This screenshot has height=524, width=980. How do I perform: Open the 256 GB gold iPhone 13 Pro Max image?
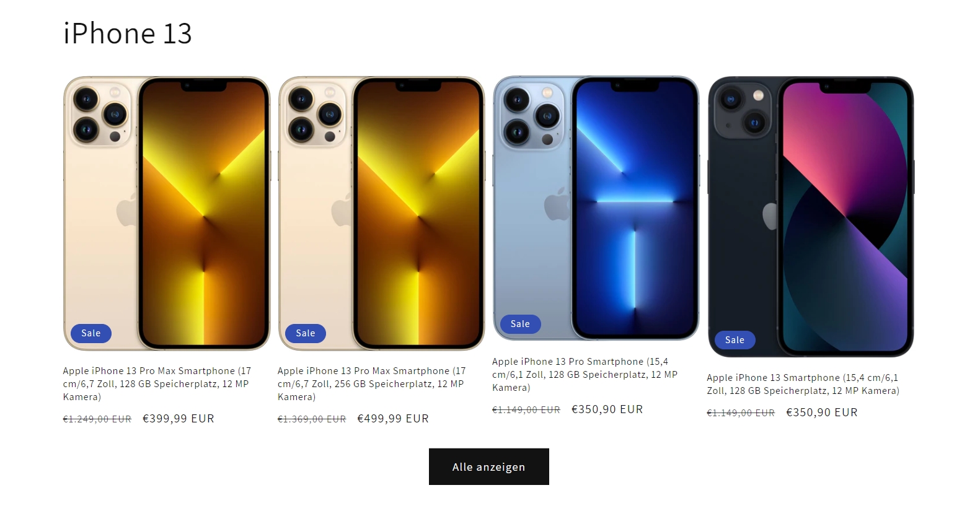381,213
